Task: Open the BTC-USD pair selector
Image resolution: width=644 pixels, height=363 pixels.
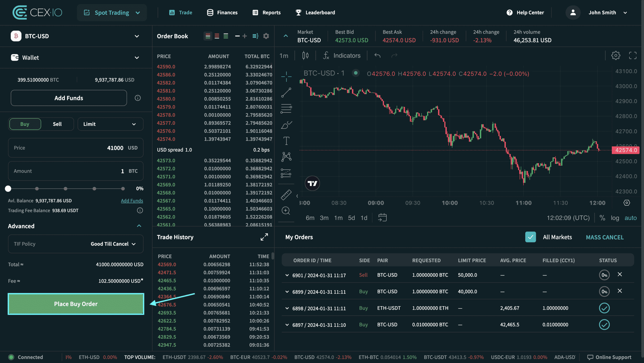Action: 75,36
